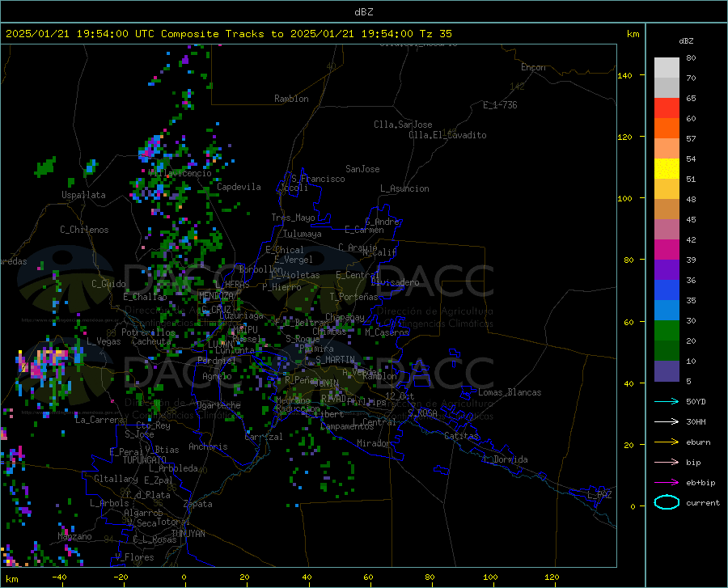The width and height of the screenshot is (728, 588).
Task: Click the '-20' tick on horizontal km axis
Action: [x=121, y=577]
